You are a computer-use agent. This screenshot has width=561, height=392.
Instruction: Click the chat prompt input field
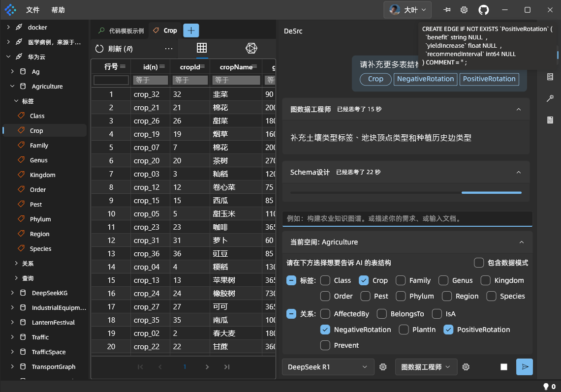coord(407,218)
